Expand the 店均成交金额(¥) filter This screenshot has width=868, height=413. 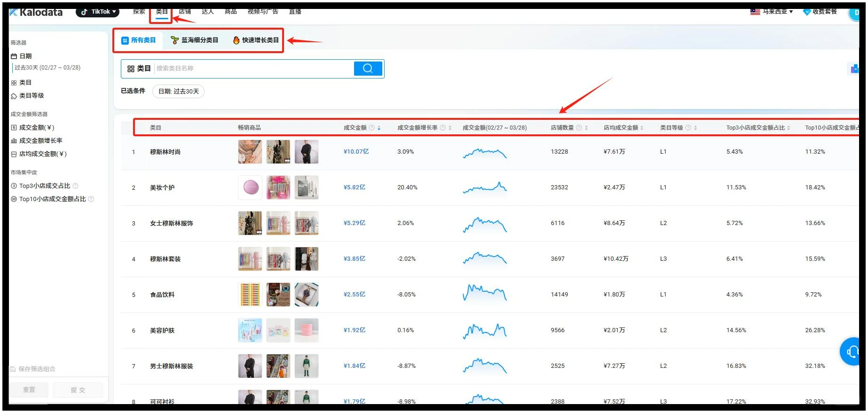(x=39, y=154)
